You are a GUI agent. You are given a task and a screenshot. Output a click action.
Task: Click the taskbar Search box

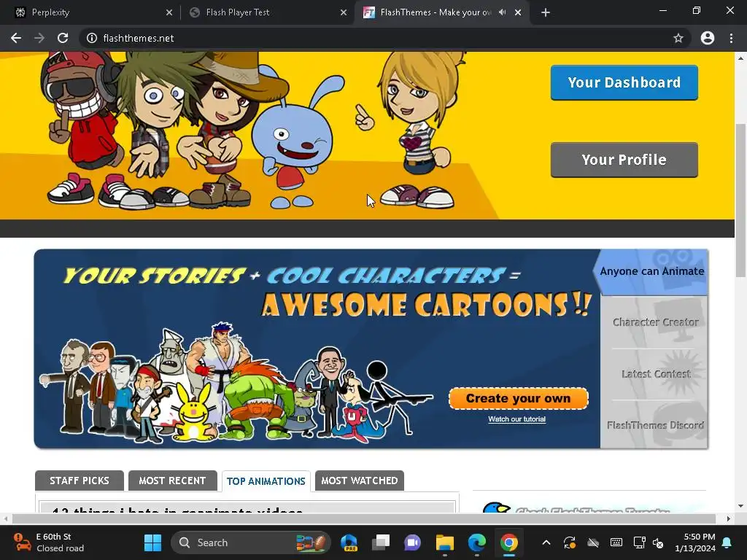pos(251,542)
